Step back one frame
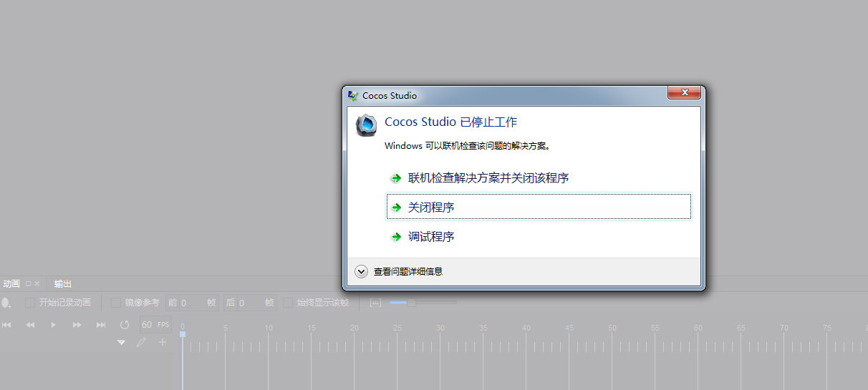The width and height of the screenshot is (868, 390). click(x=30, y=325)
